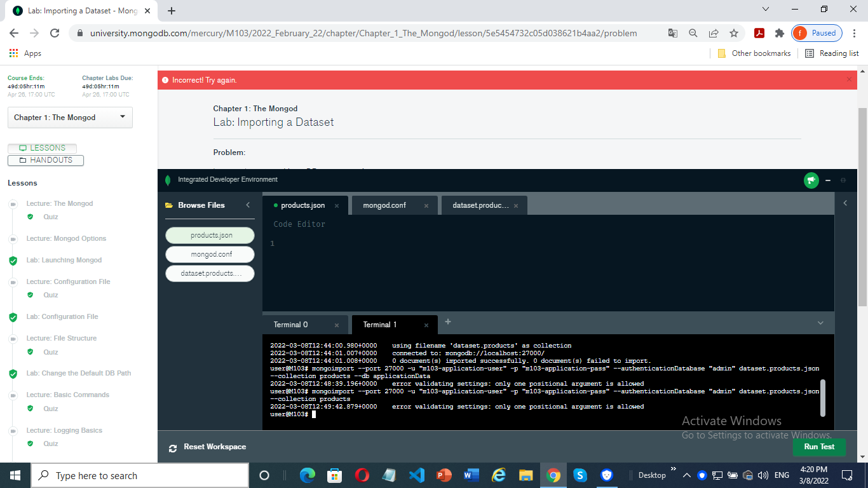Bookmark this page using the star icon
This screenshot has height=488, width=868.
coord(734,32)
